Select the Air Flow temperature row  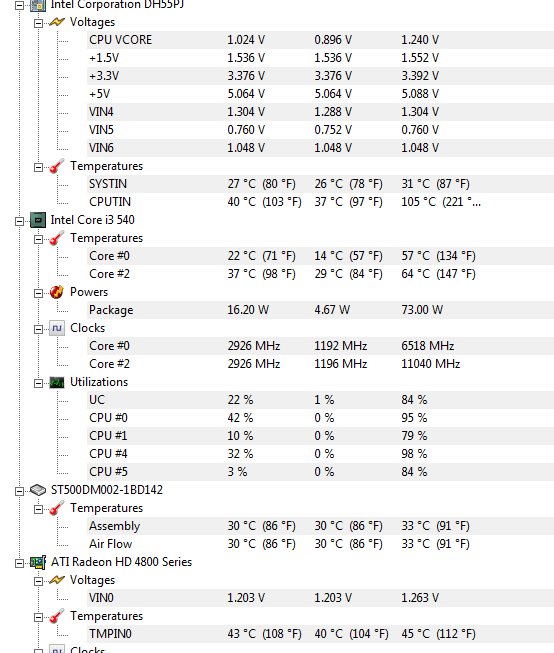[320, 544]
